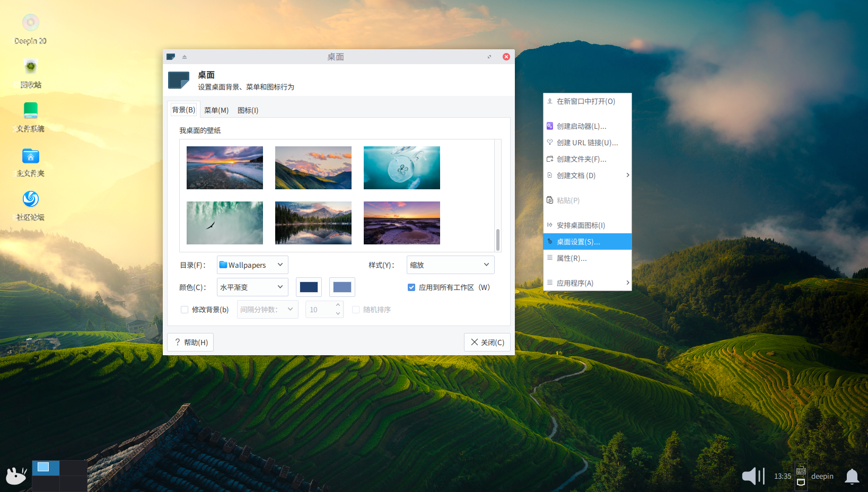Viewport: 868px width, 492px height.
Task: Click the volume speaker icon in the panel
Action: [753, 476]
